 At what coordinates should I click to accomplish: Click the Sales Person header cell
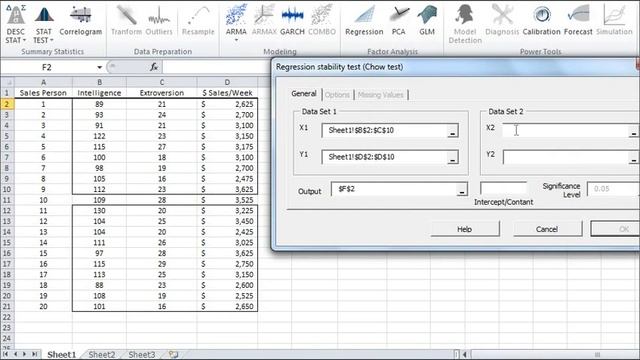click(43, 93)
